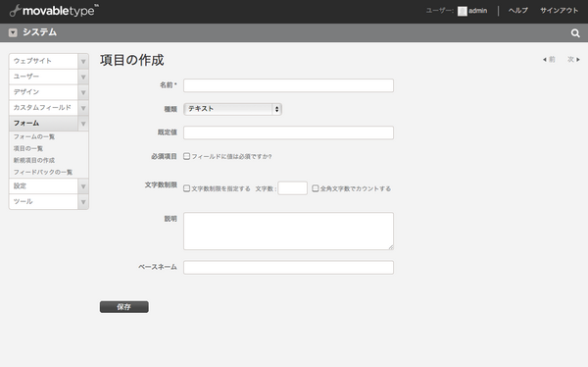The image size is (588, 367).
Task: Click the admin user avatar icon
Action: [x=462, y=11]
